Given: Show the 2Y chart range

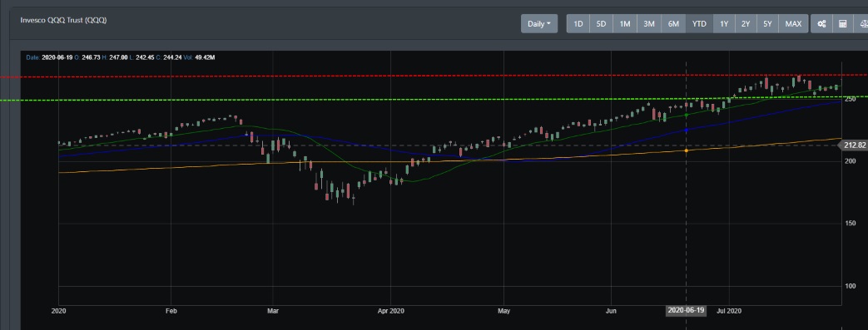Looking at the screenshot, I should pyautogui.click(x=746, y=24).
